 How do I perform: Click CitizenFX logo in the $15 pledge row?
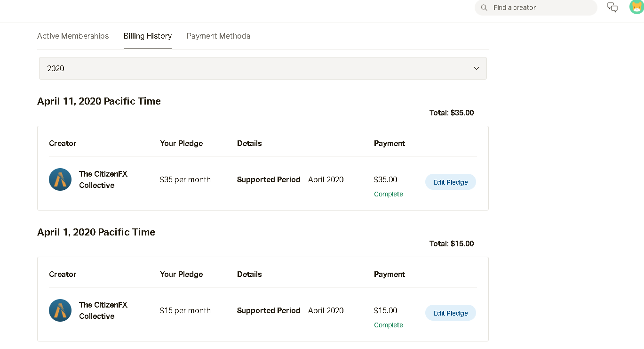pyautogui.click(x=60, y=310)
